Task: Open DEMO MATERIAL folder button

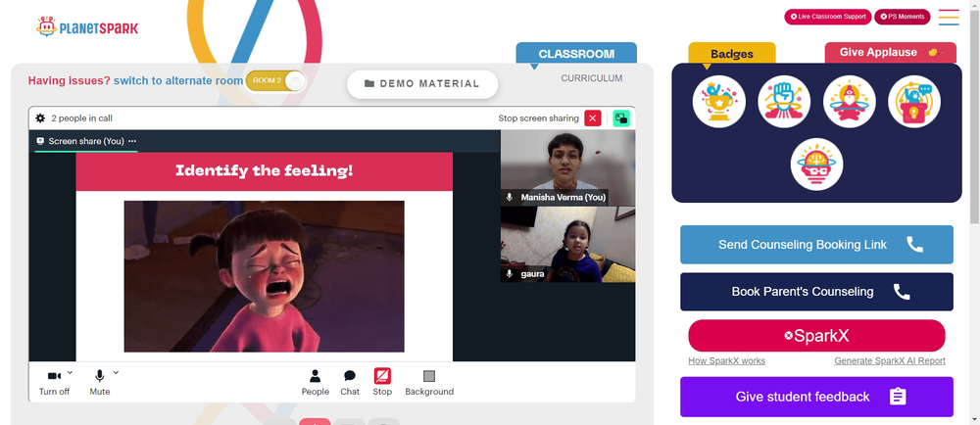Action: [x=422, y=83]
